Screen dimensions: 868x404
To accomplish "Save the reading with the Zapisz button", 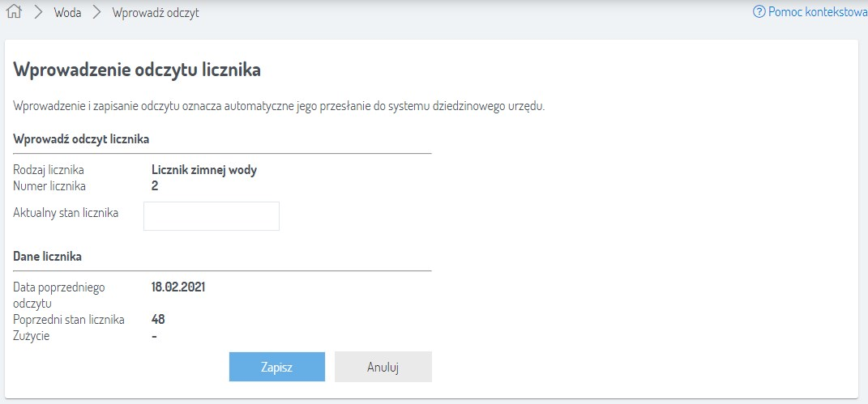I will (276, 367).
